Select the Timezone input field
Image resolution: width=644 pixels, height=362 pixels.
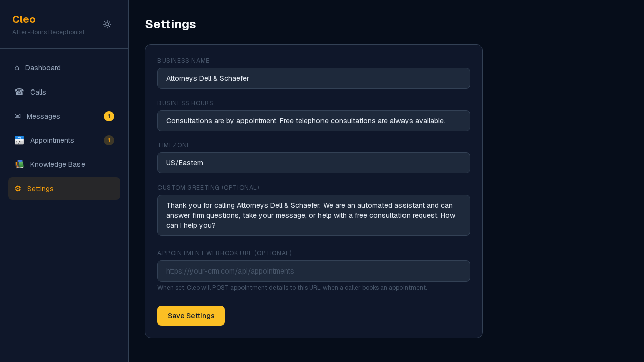pos(313,163)
